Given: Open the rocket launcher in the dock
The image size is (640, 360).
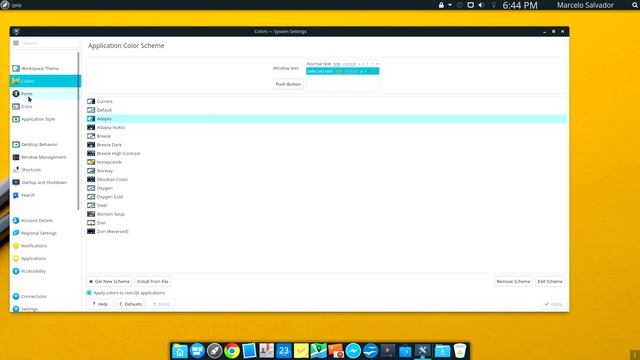Looking at the screenshot, I should point(214,351).
